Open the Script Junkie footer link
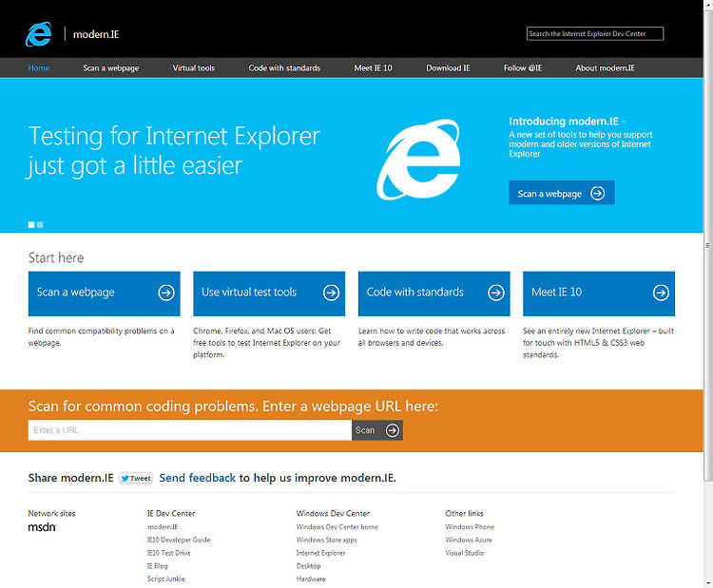Image resolution: width=713 pixels, height=588 pixels. point(166,579)
